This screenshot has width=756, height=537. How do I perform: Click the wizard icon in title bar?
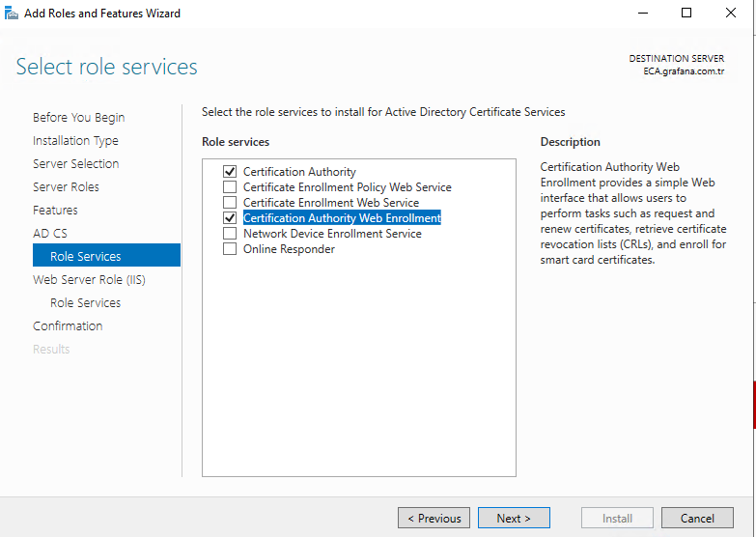[11, 13]
